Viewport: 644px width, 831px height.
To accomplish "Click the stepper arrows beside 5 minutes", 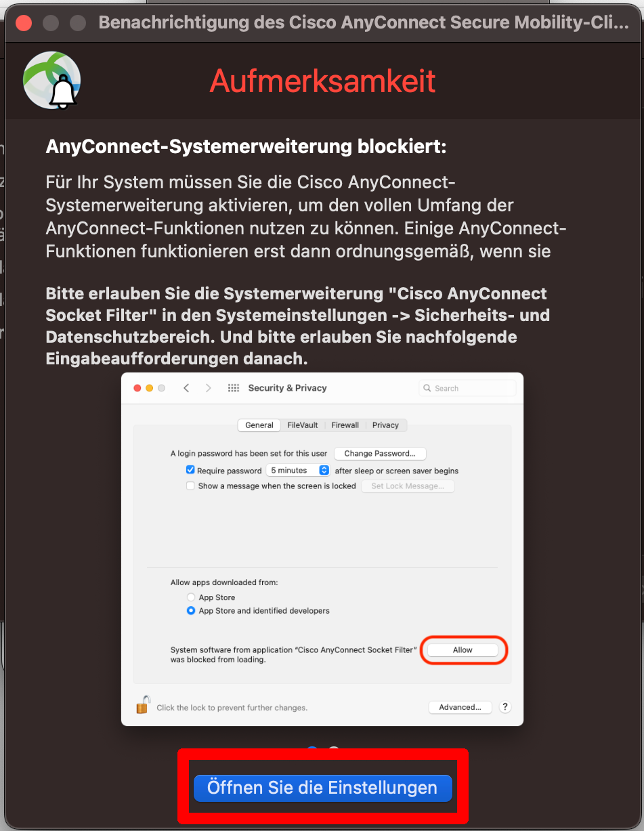I will coord(324,469).
